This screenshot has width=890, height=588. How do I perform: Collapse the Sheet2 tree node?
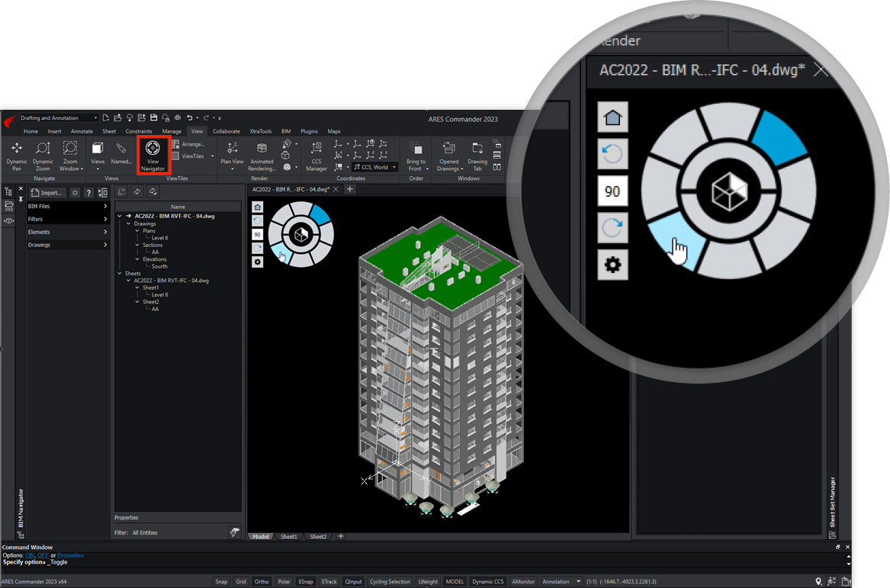[x=137, y=301]
